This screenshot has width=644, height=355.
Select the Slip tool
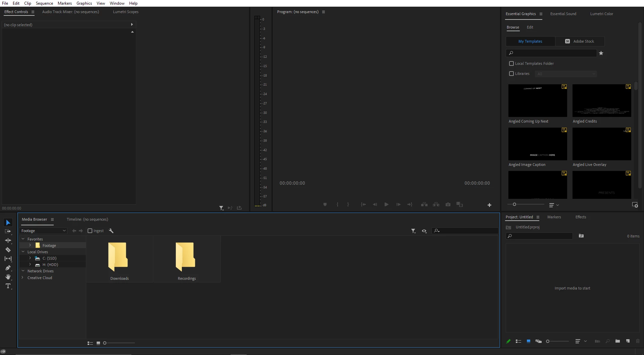(8, 259)
